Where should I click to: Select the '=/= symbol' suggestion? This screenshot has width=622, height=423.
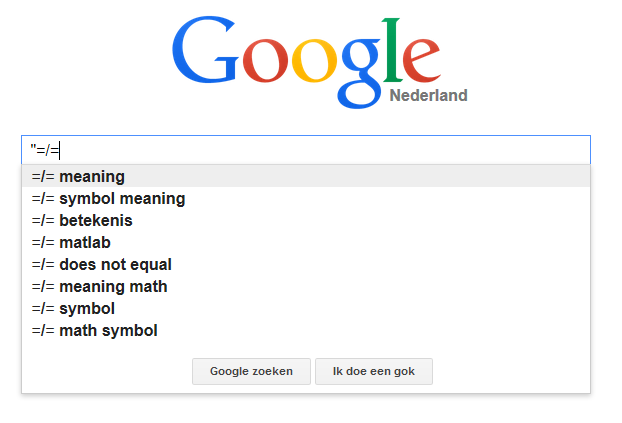pos(306,308)
